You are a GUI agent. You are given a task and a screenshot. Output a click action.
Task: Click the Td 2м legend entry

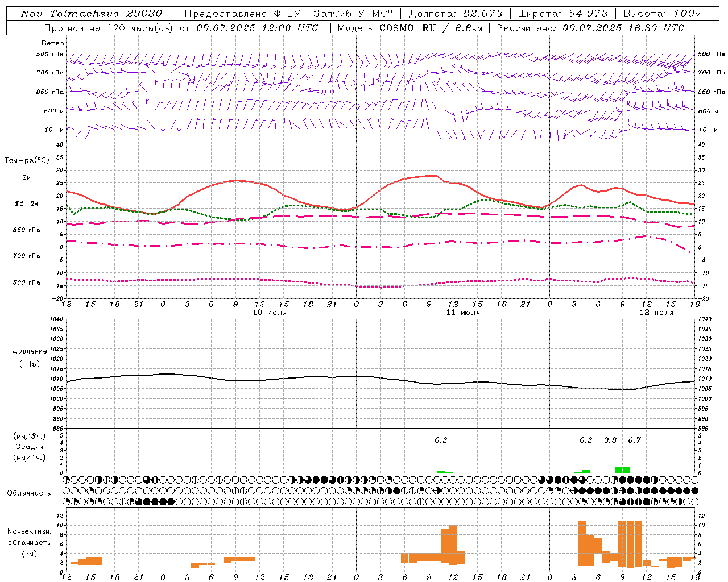tap(26, 203)
